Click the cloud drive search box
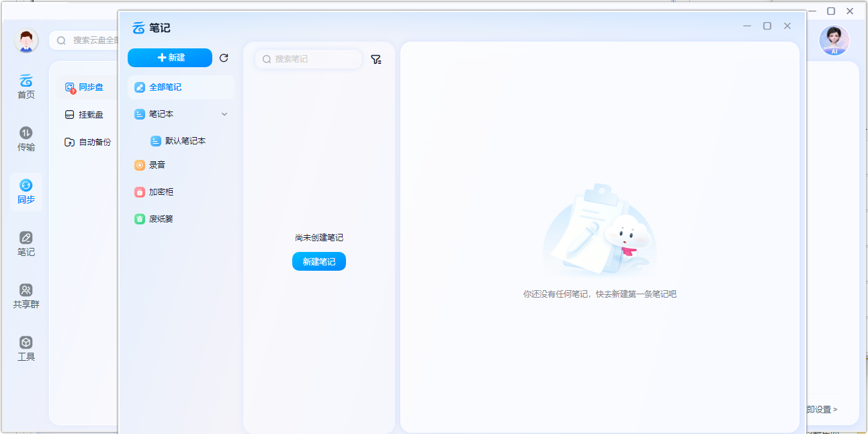The height and width of the screenshot is (434, 868). pyautogui.click(x=84, y=40)
